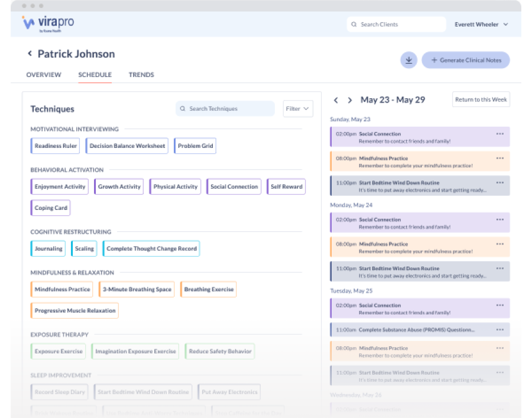The width and height of the screenshot is (532, 418).
Task: Select the Physical Activity technique
Action: pos(175,186)
